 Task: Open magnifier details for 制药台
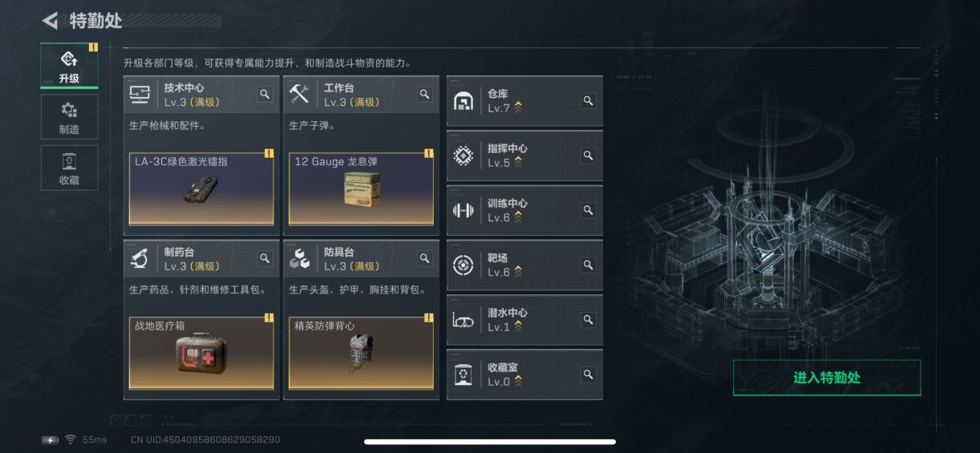(265, 258)
